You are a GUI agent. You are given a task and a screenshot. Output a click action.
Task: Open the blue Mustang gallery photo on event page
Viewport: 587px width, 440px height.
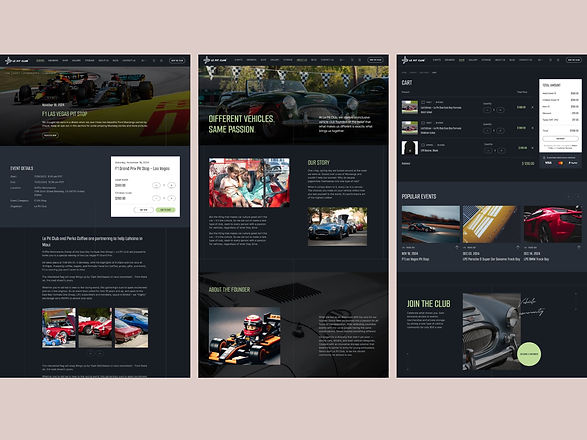[131, 328]
